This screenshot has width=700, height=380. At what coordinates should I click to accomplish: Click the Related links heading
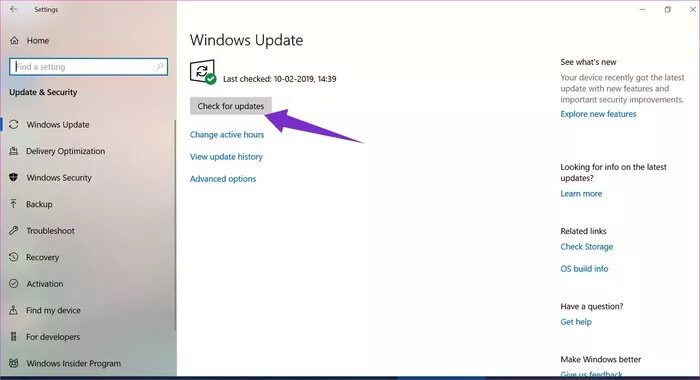coord(583,231)
